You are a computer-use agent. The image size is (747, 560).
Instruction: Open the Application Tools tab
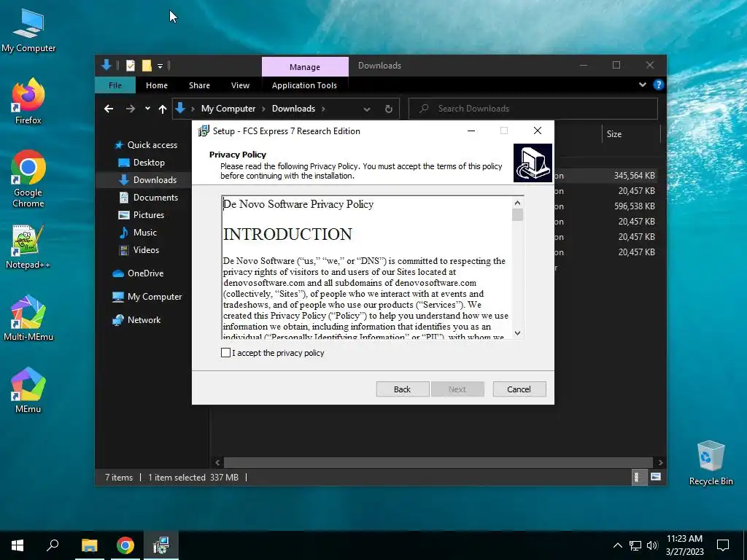(304, 85)
